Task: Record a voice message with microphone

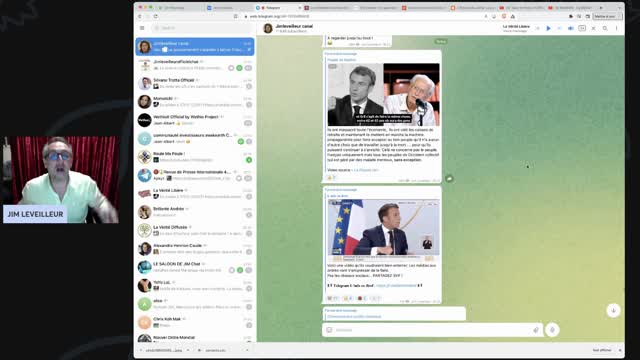Action: click(x=552, y=330)
